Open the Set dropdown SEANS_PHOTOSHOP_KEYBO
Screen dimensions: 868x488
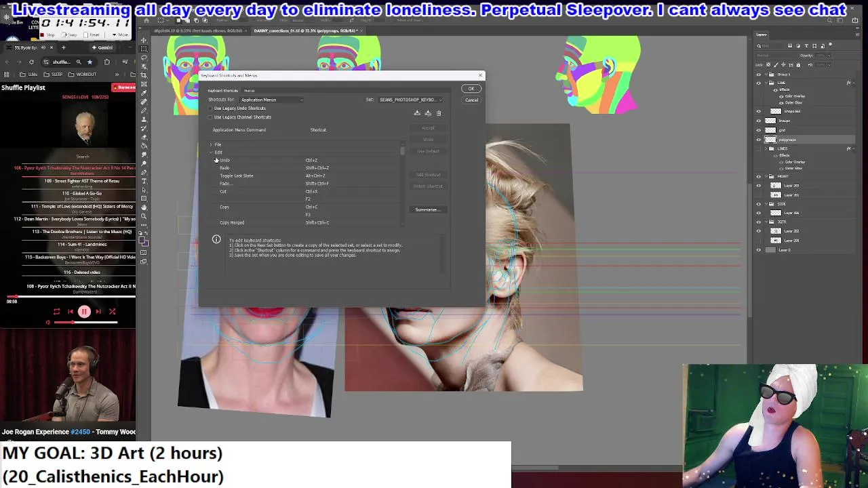tap(410, 100)
